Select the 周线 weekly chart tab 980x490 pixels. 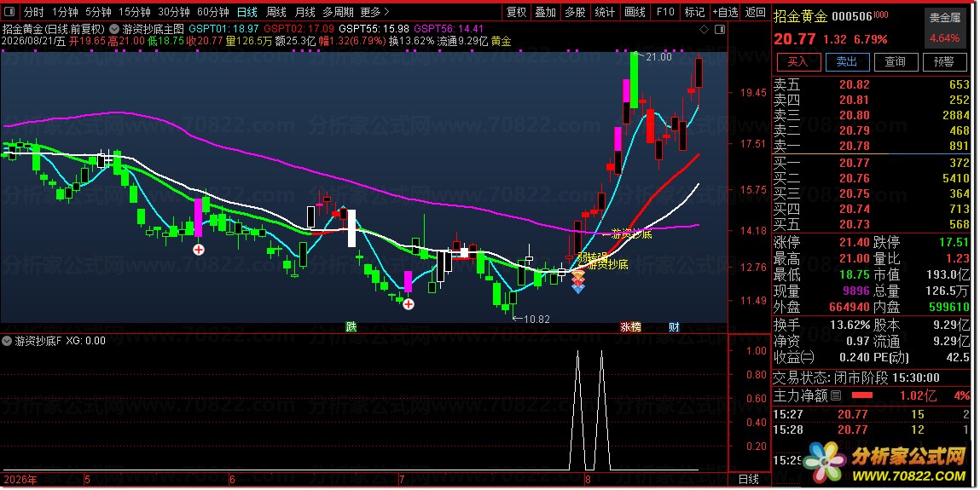click(276, 12)
